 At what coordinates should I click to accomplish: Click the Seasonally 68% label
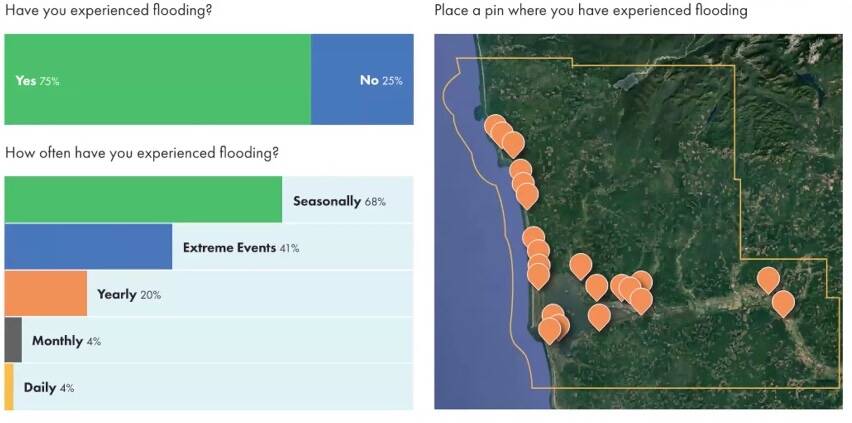(x=339, y=201)
